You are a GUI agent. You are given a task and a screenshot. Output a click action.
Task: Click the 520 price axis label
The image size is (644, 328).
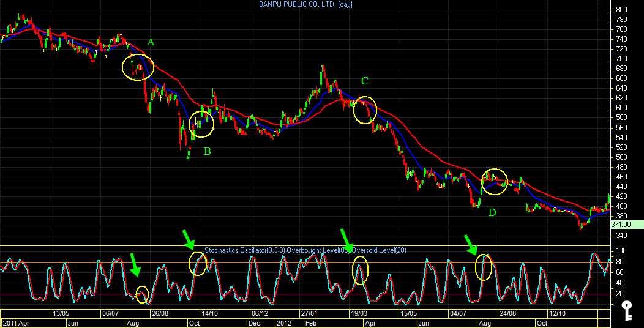tap(621, 147)
